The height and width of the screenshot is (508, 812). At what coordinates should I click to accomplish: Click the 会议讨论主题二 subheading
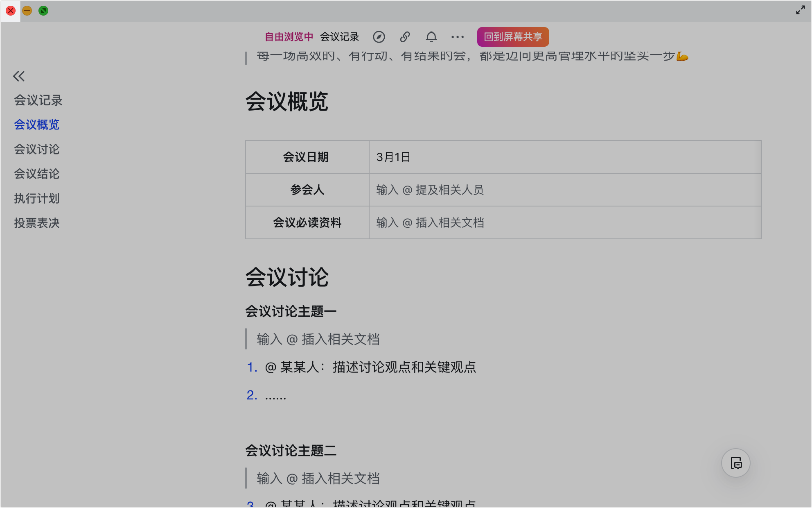(291, 451)
